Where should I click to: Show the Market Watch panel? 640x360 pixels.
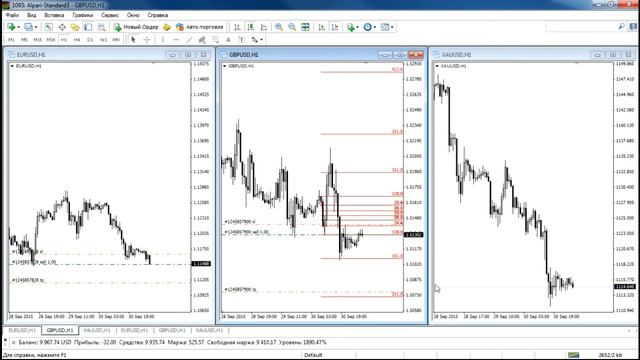click(49, 27)
